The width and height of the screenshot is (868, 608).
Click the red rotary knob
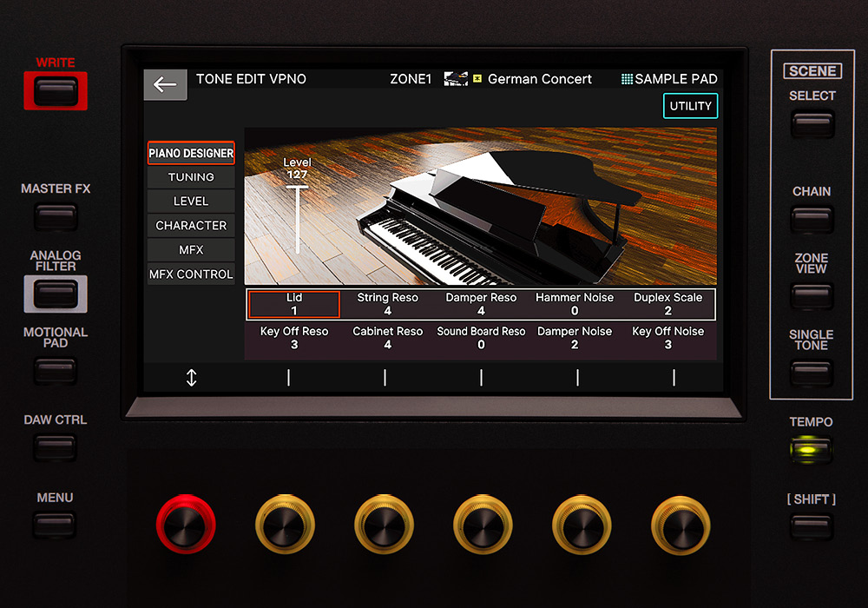185,526
